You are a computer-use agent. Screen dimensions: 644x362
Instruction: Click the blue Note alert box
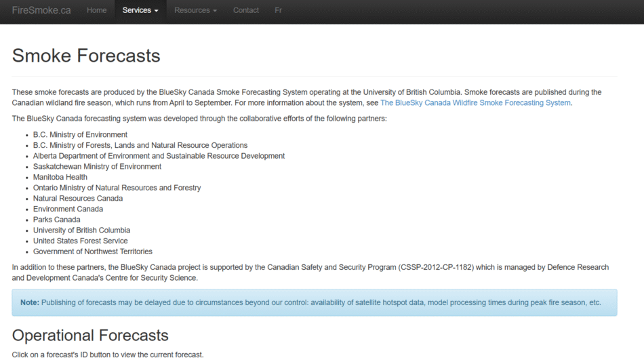tap(314, 302)
